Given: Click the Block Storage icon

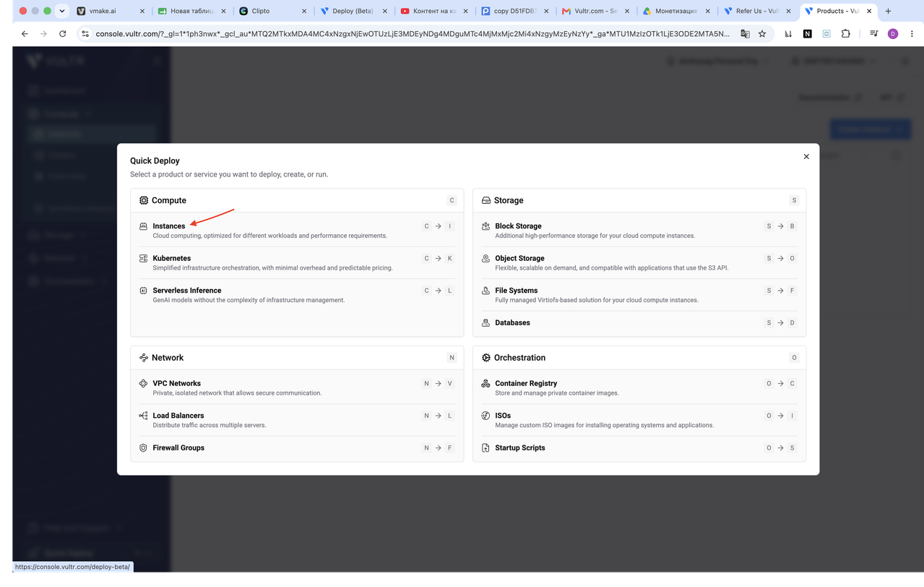Looking at the screenshot, I should 485,226.
